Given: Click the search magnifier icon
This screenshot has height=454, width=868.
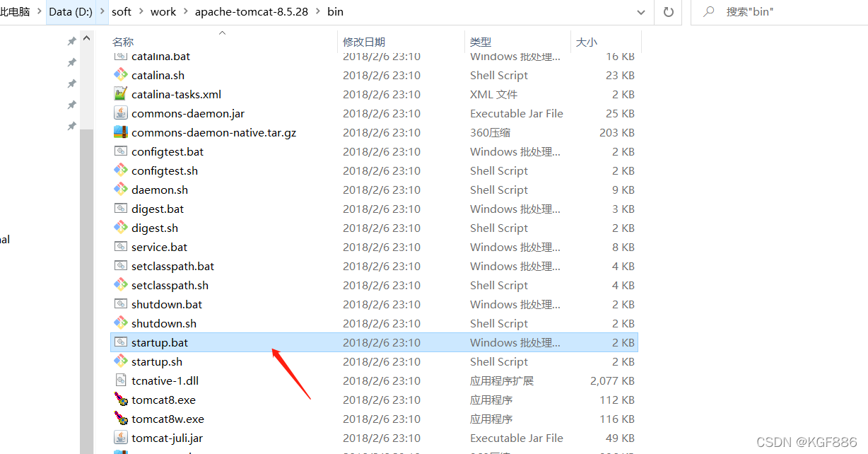Looking at the screenshot, I should coord(708,12).
